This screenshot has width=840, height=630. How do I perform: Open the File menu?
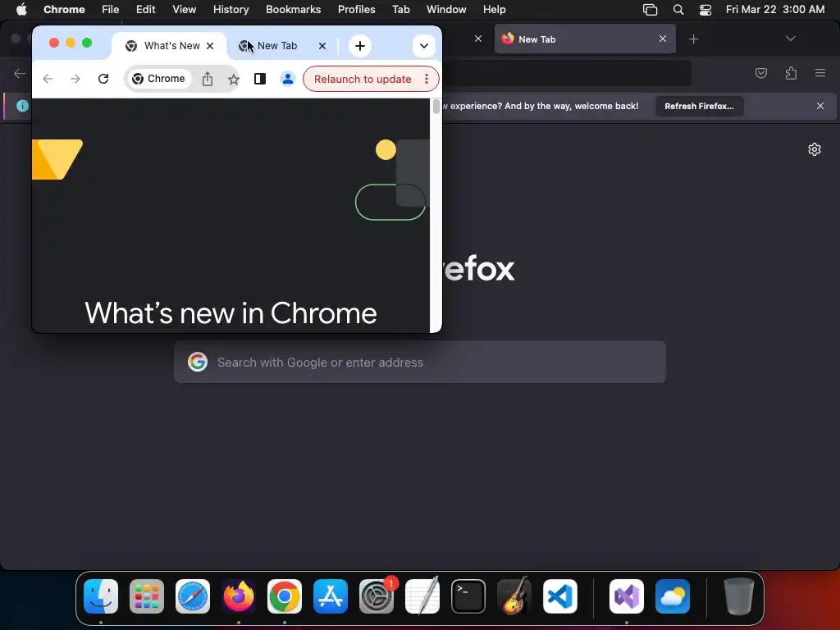(111, 10)
